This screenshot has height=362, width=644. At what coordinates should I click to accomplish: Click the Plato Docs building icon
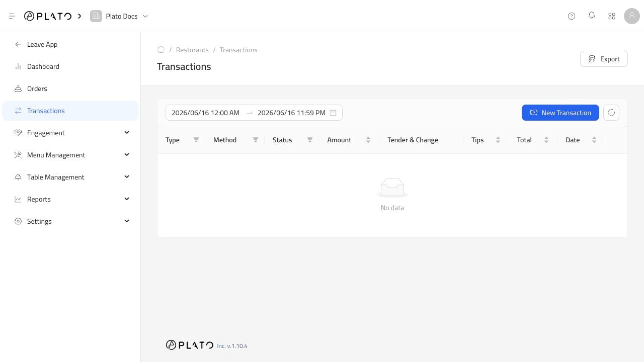[x=96, y=16]
